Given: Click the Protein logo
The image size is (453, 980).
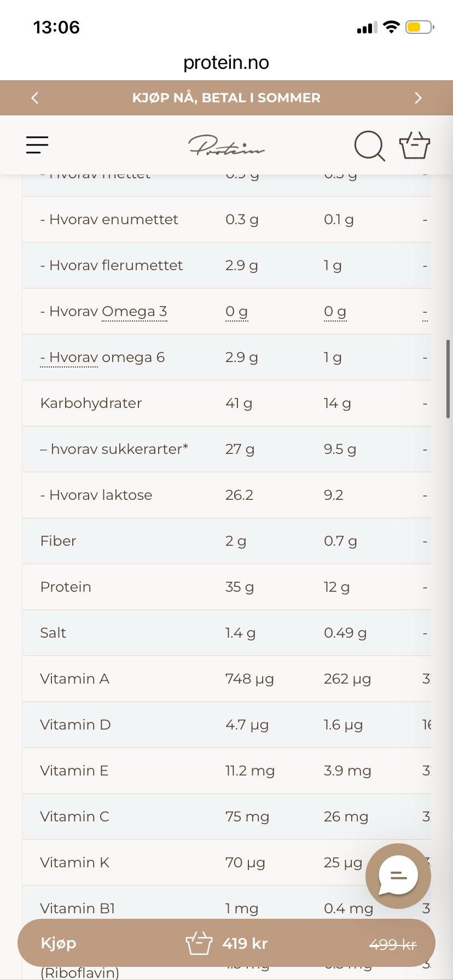Looking at the screenshot, I should (226, 145).
